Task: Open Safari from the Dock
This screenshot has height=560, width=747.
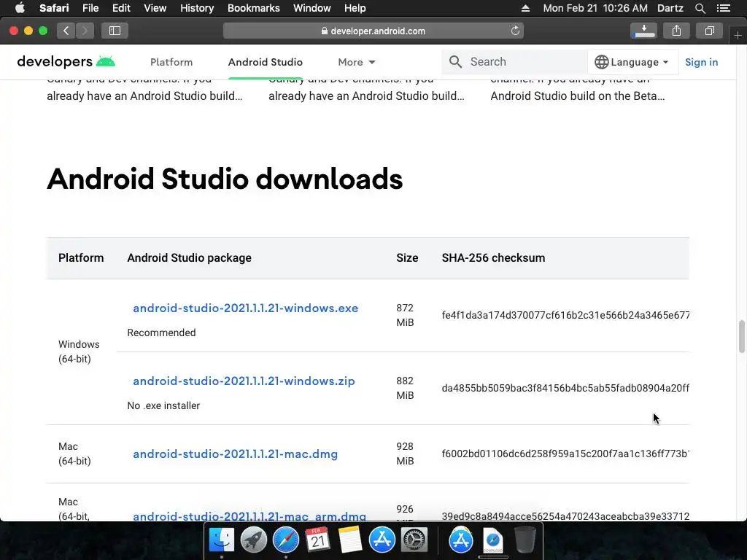Action: coord(286,540)
